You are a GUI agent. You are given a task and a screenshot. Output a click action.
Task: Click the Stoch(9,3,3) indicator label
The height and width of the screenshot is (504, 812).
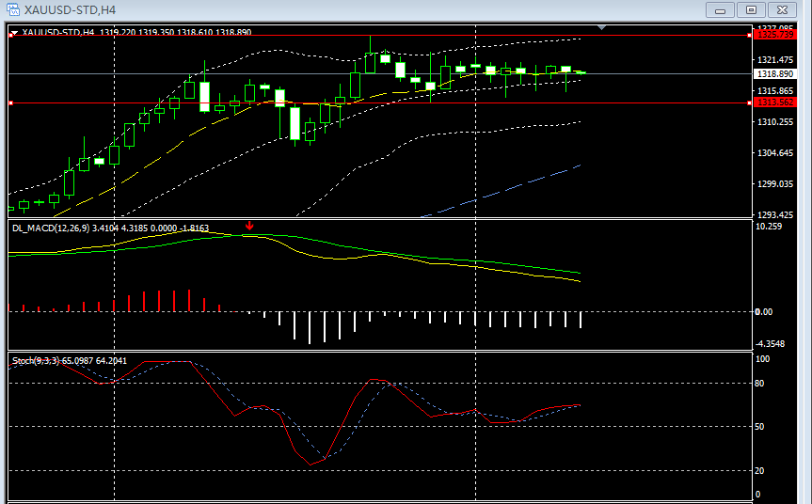pos(36,360)
